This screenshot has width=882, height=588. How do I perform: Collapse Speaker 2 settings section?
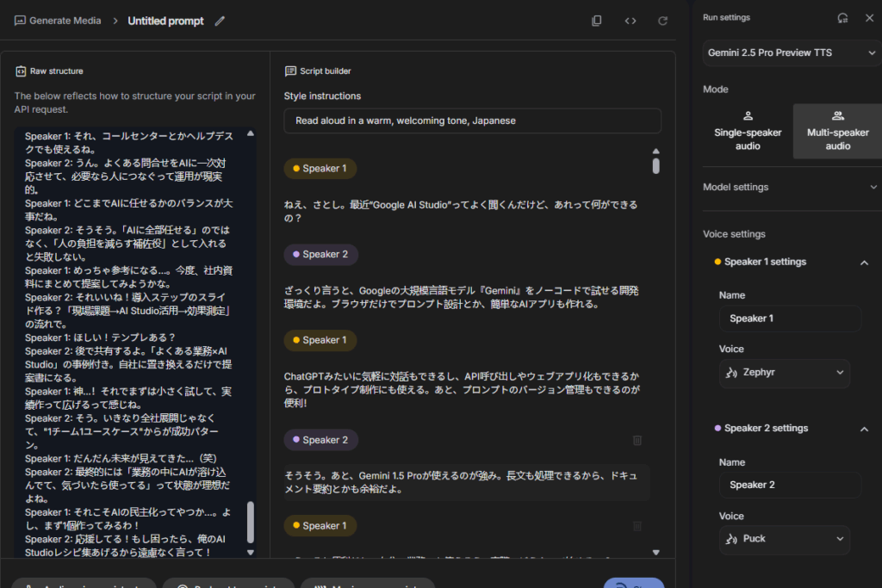864,429
